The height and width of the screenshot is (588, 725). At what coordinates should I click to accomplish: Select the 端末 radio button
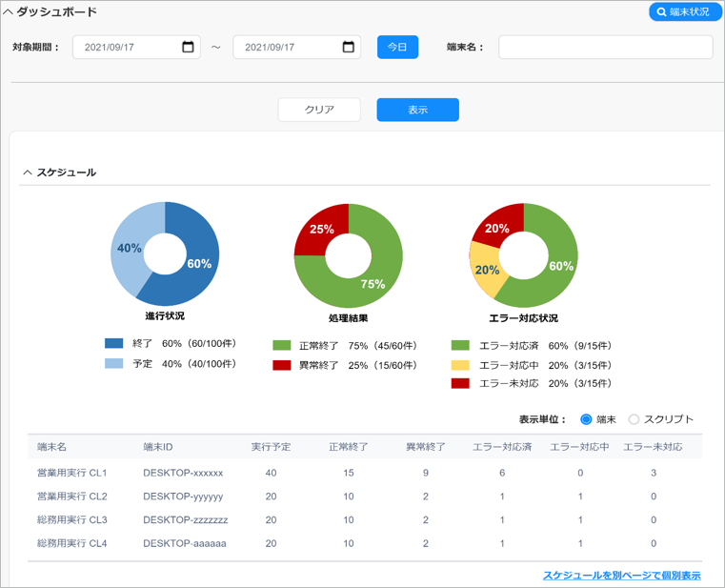coord(586,419)
